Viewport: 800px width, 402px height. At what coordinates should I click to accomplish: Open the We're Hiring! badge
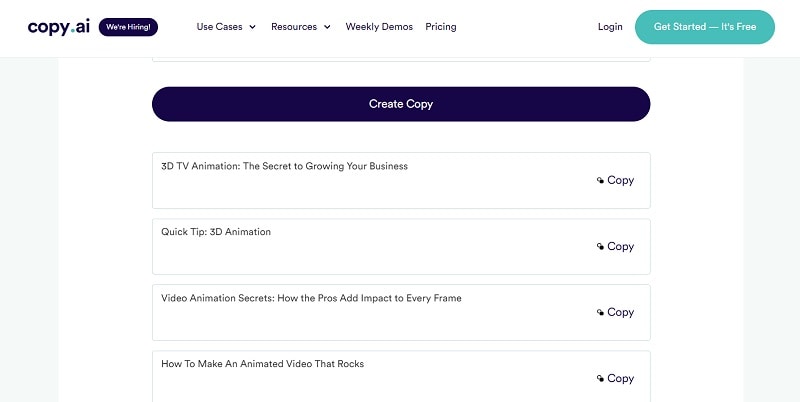(128, 27)
